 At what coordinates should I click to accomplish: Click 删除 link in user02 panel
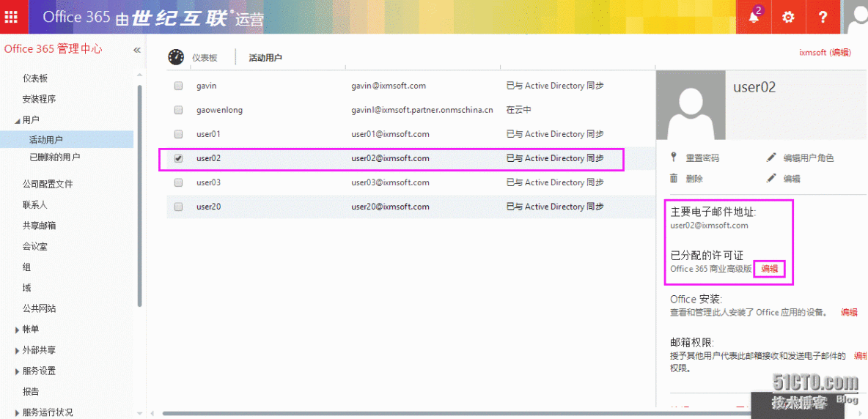coord(694,179)
